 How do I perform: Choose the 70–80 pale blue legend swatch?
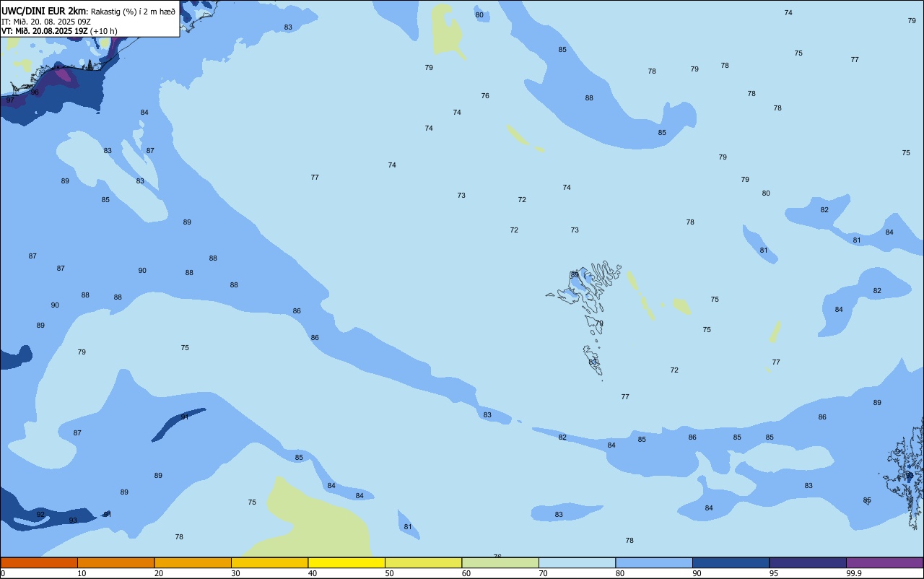point(577,562)
